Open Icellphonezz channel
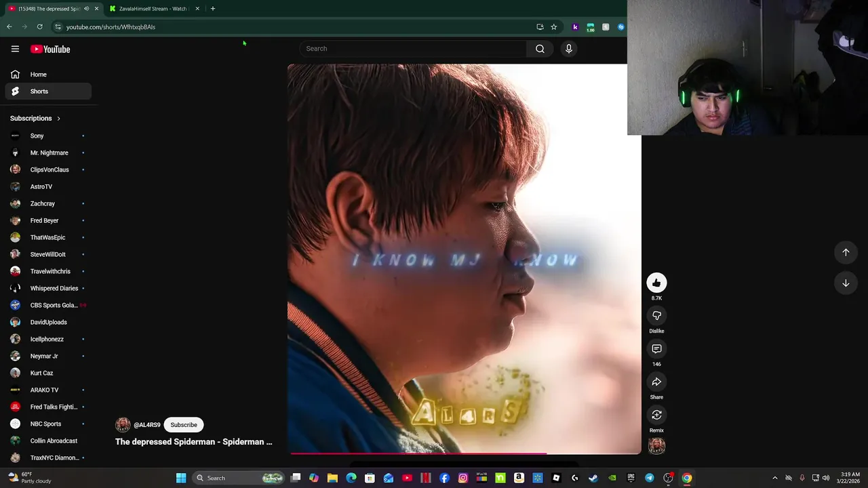The image size is (868, 488). [x=48, y=339]
